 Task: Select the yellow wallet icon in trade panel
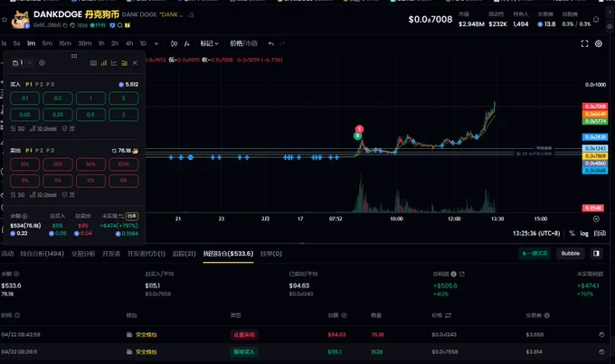tap(124, 62)
